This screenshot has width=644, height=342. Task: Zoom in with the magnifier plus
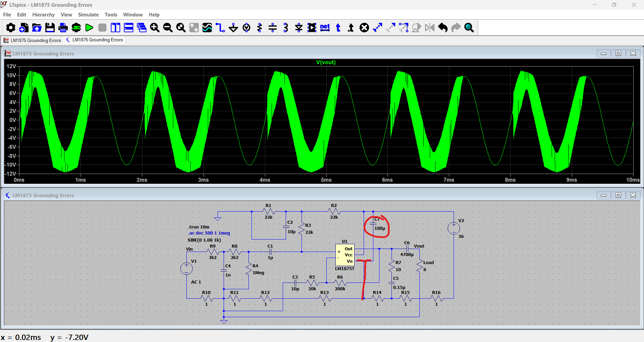tap(155, 28)
